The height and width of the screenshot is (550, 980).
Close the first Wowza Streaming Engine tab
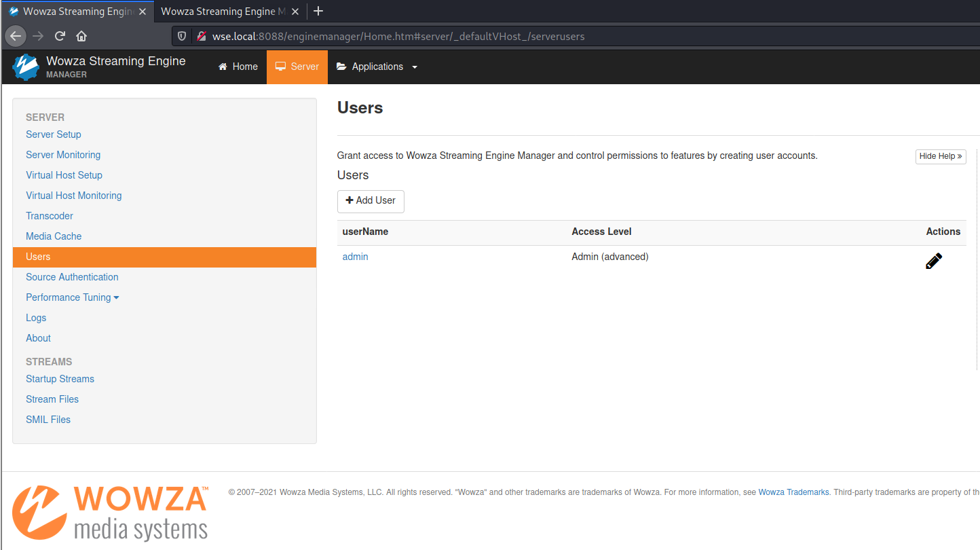(x=143, y=12)
